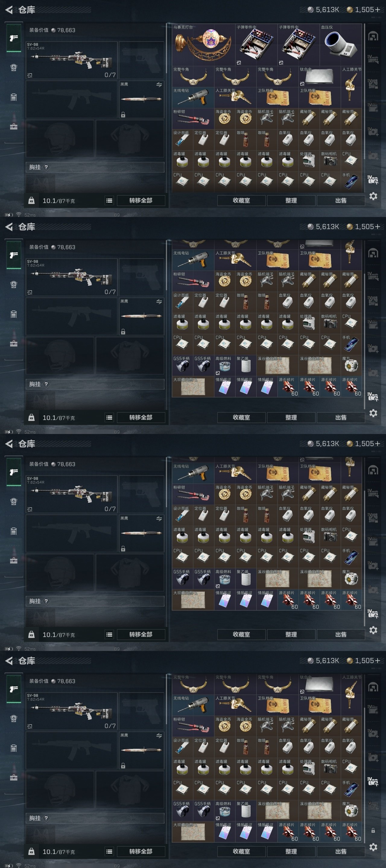Click the locked padlock icon in the right sidebar
The image size is (386, 868).
click(373, 831)
